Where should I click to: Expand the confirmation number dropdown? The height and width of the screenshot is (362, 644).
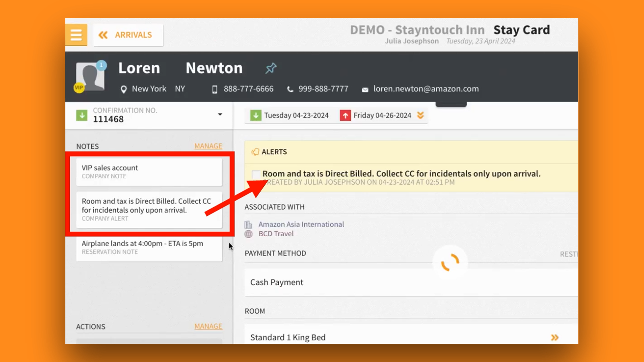(220, 115)
